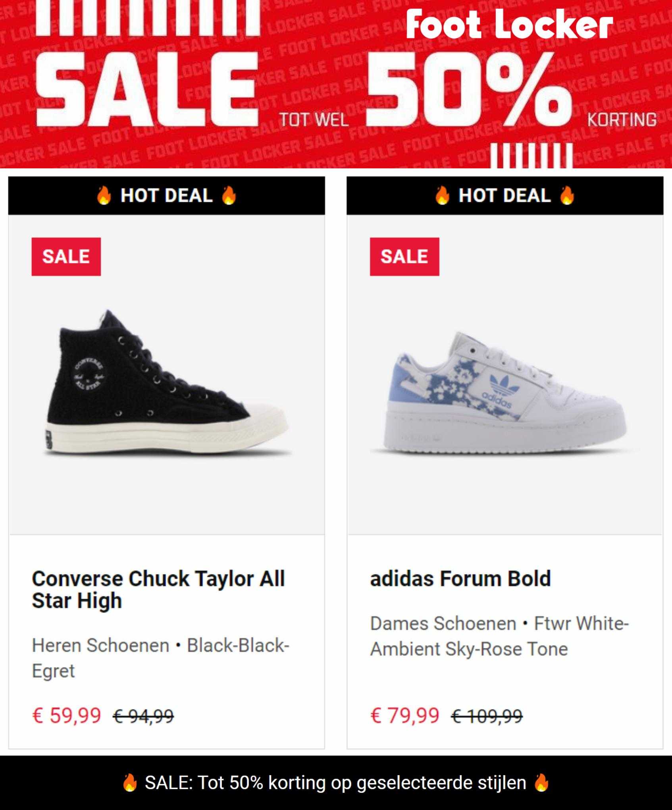
Task: Open adidas Forum Bold product title
Action: [460, 579]
